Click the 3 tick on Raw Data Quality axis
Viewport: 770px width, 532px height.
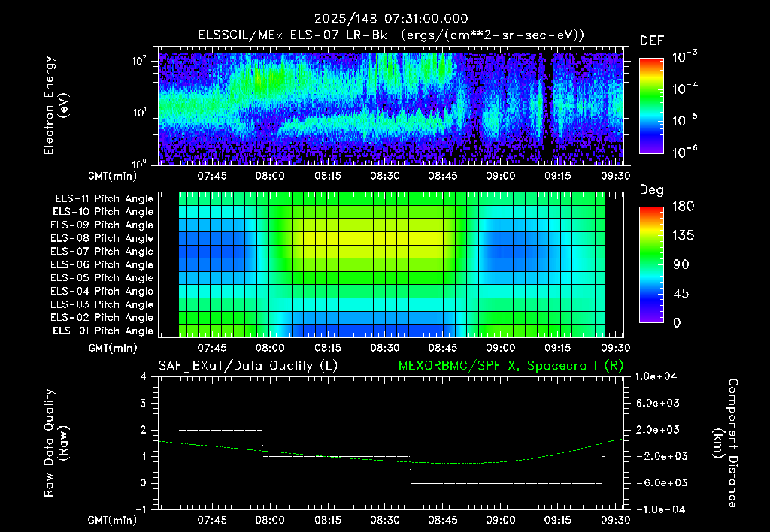pyautogui.click(x=144, y=403)
